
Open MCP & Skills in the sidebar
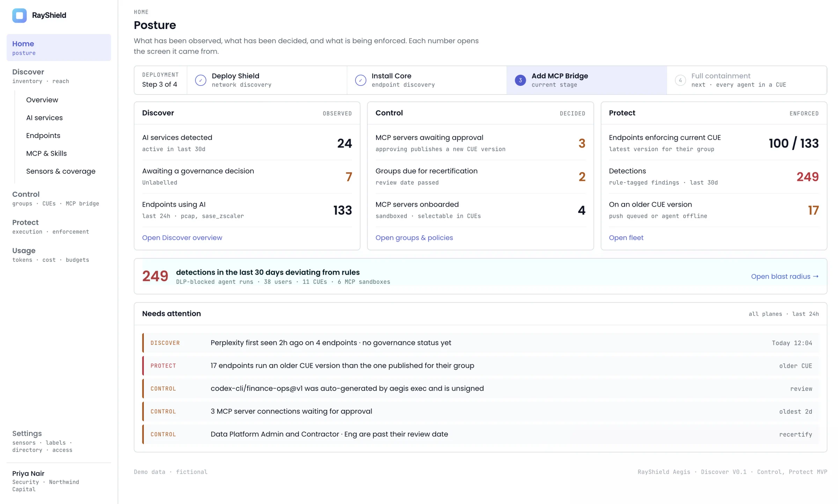pyautogui.click(x=46, y=153)
